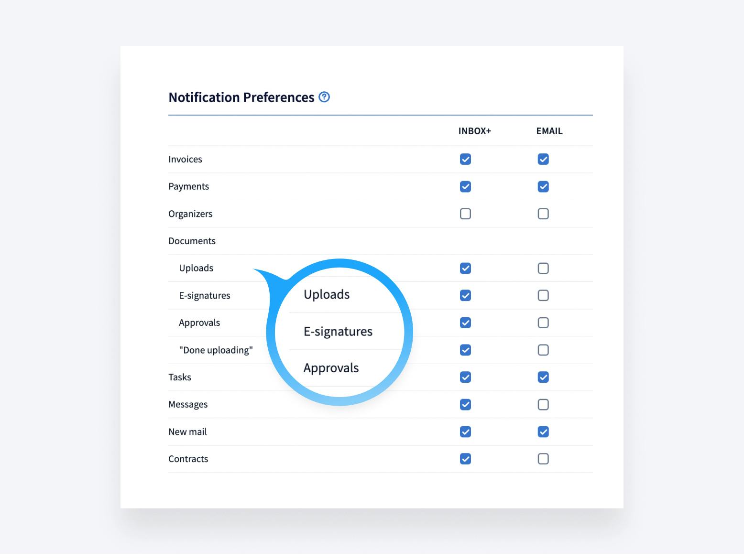This screenshot has width=744, height=560.
Task: Check the Organizers email checkbox
Action: pos(543,214)
